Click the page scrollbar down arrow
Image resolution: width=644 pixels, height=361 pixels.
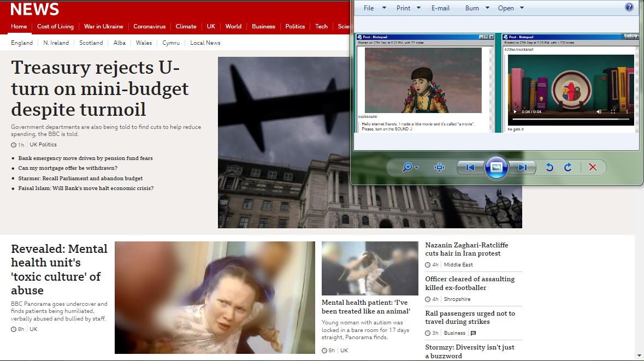click(x=639, y=356)
